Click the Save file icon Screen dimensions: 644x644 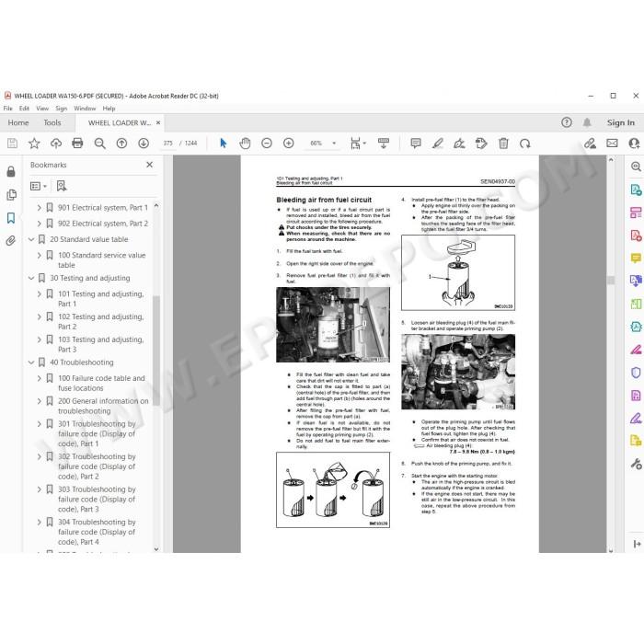tap(12, 143)
